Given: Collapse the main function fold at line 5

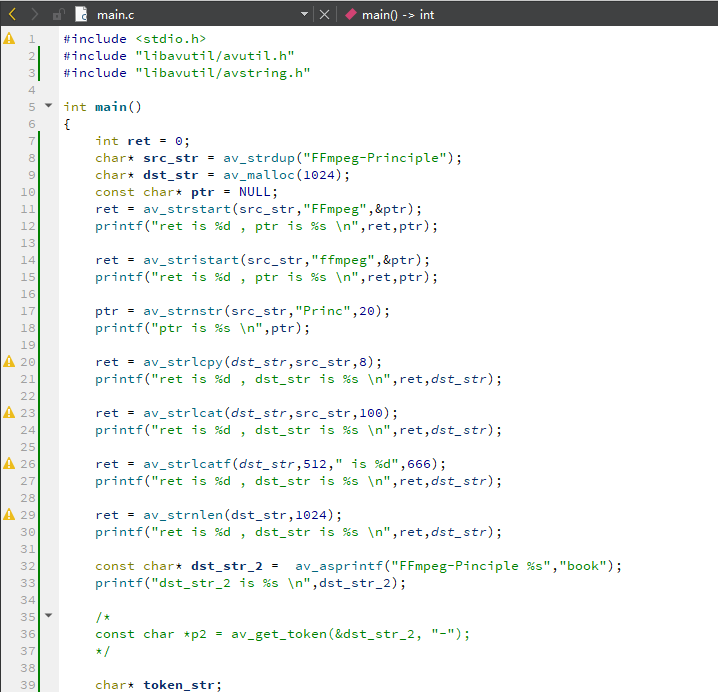Looking at the screenshot, I should coord(48,106).
